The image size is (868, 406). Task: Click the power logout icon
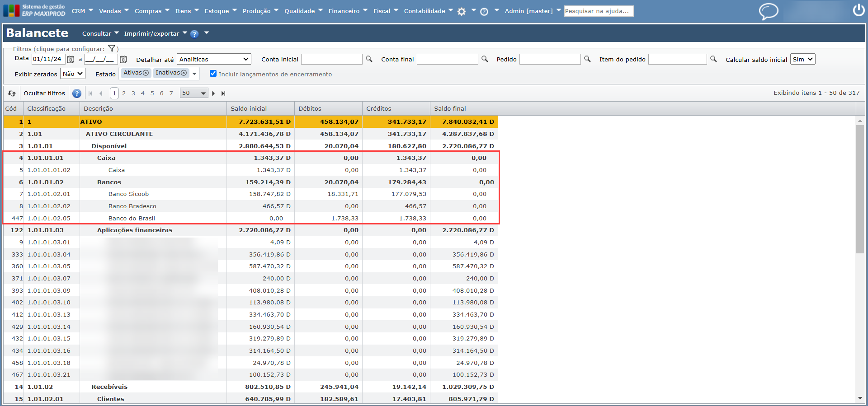point(859,10)
